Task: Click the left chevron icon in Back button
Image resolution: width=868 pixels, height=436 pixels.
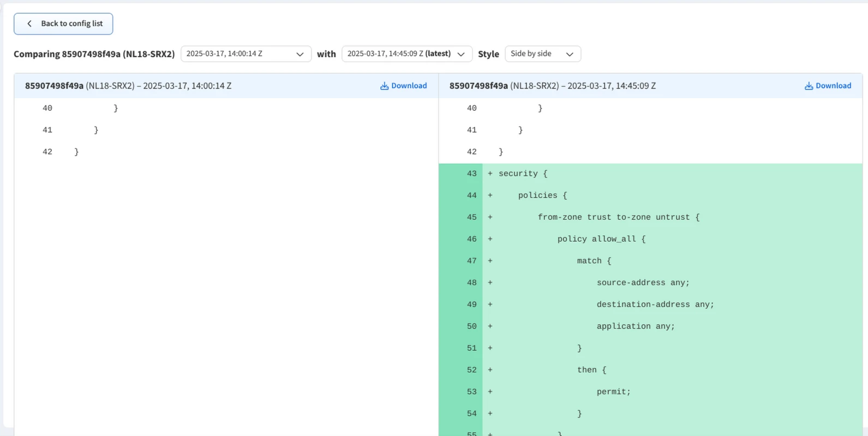Action: click(29, 24)
